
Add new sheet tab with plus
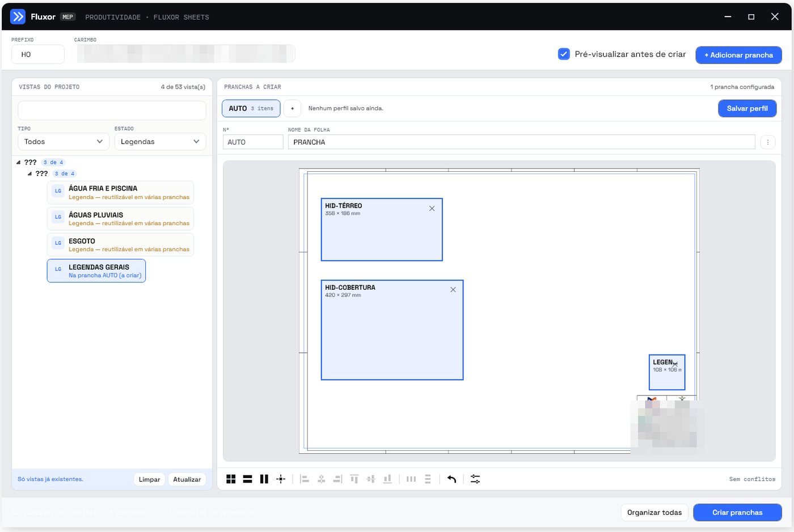coord(292,108)
